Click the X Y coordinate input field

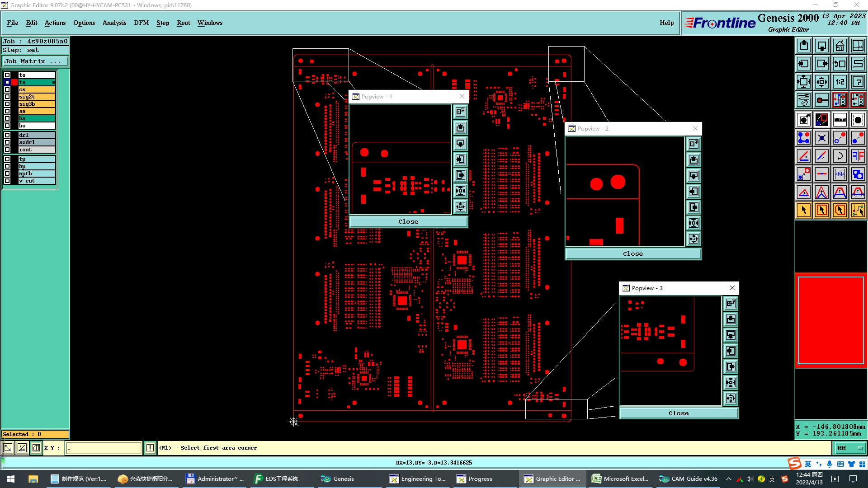[104, 448]
